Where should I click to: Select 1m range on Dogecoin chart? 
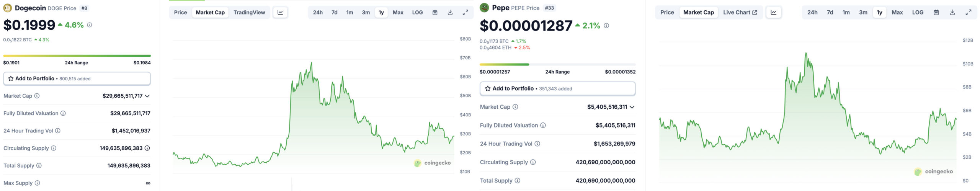(x=350, y=12)
